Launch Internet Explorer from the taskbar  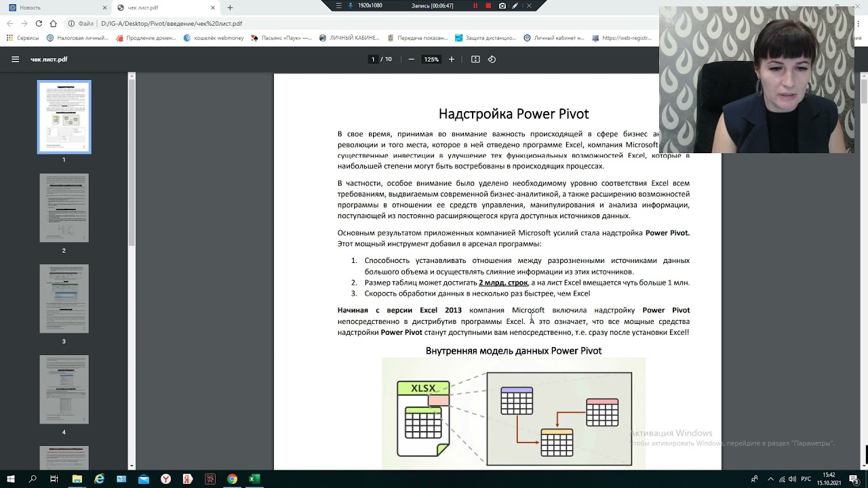point(100,479)
